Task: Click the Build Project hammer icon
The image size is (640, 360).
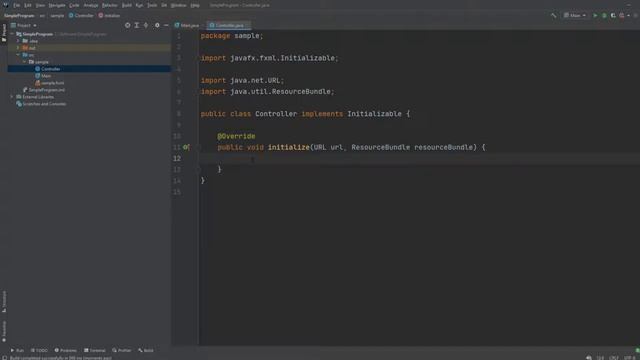Action: [553, 16]
